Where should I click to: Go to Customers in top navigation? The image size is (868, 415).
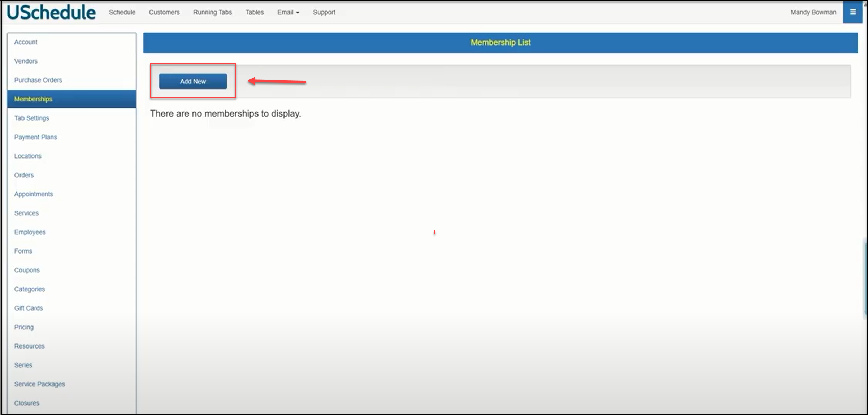point(164,12)
